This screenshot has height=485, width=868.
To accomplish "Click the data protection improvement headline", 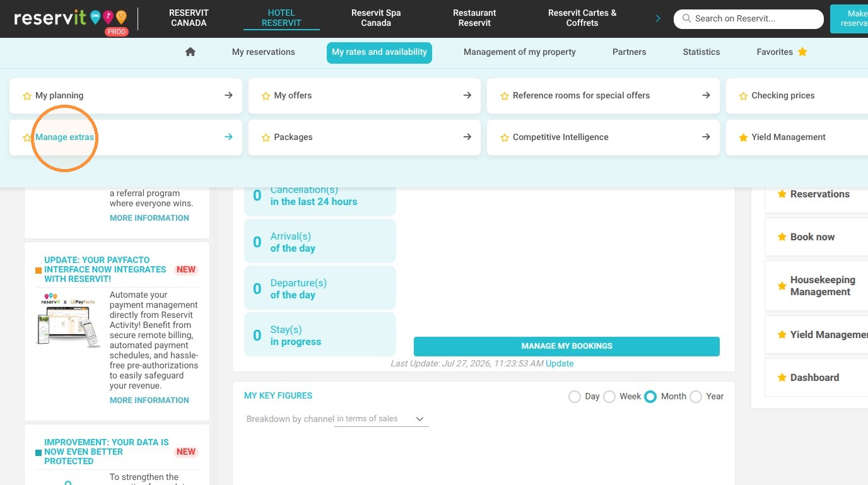I will coord(107,452).
